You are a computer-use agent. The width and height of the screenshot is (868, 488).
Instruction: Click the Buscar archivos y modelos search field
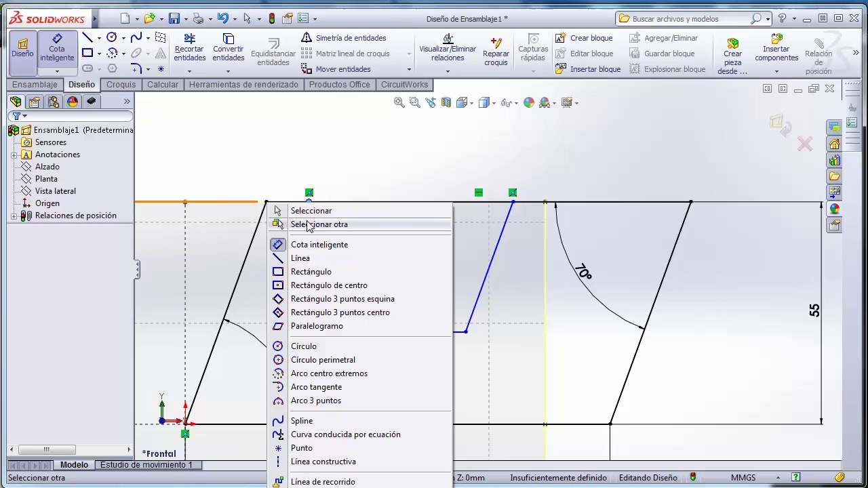click(x=690, y=19)
